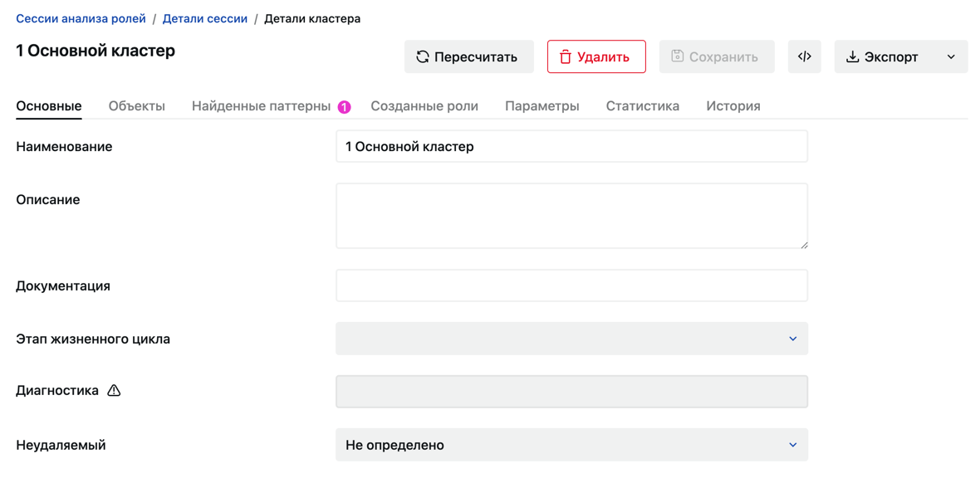The image size is (980, 483).
Task: Click the Документация input field
Action: tap(571, 285)
